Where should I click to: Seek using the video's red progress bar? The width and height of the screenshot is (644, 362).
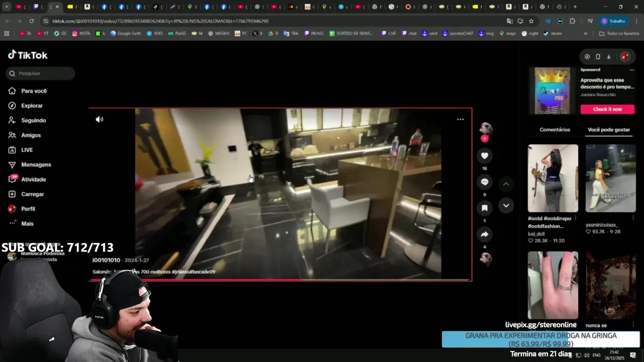(x=280, y=280)
